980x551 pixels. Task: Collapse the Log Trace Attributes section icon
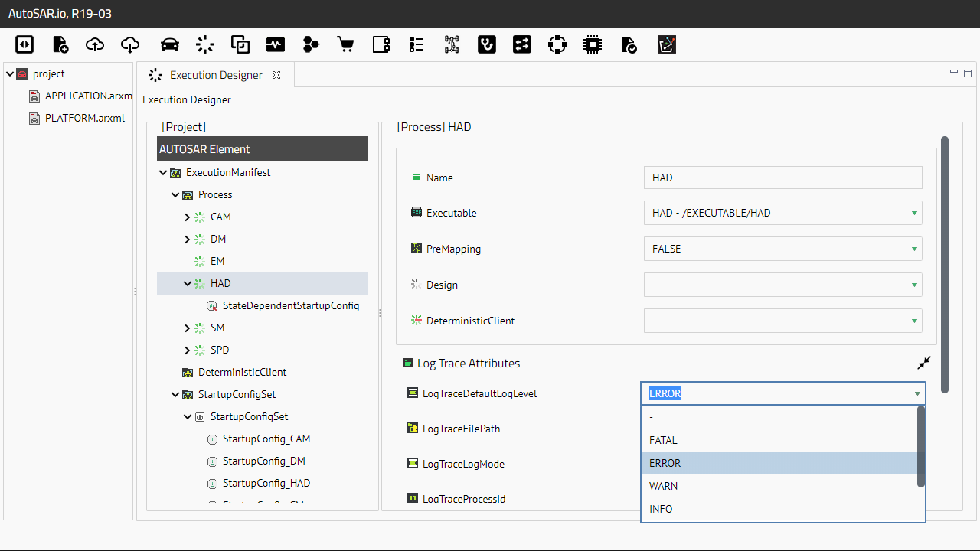coord(924,363)
